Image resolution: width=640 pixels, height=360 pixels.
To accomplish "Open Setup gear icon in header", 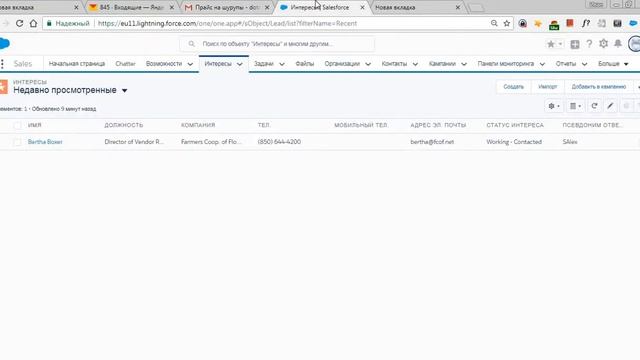I will coord(603,44).
